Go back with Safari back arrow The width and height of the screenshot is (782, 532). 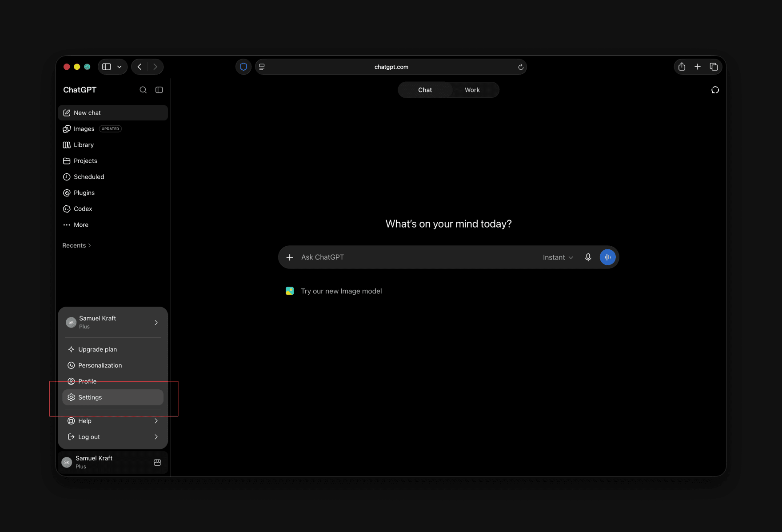(x=140, y=67)
